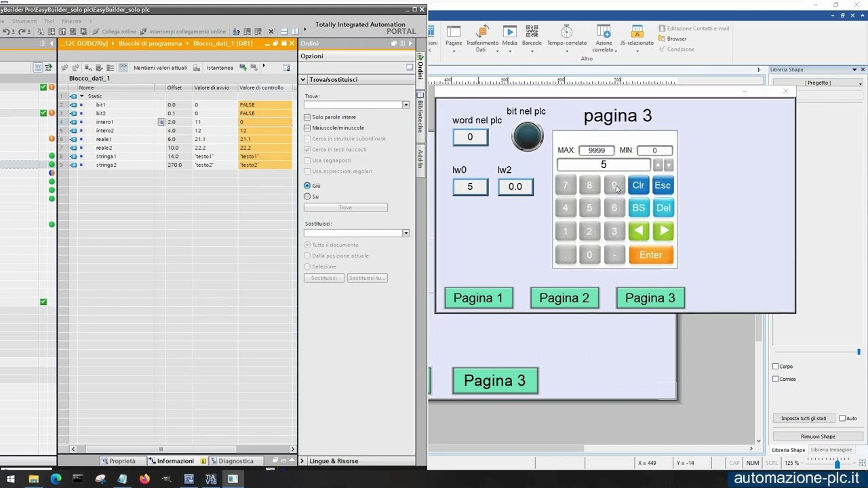Collapse the Static tree node
Image resolution: width=868 pixels, height=488 pixels.
tap(82, 96)
